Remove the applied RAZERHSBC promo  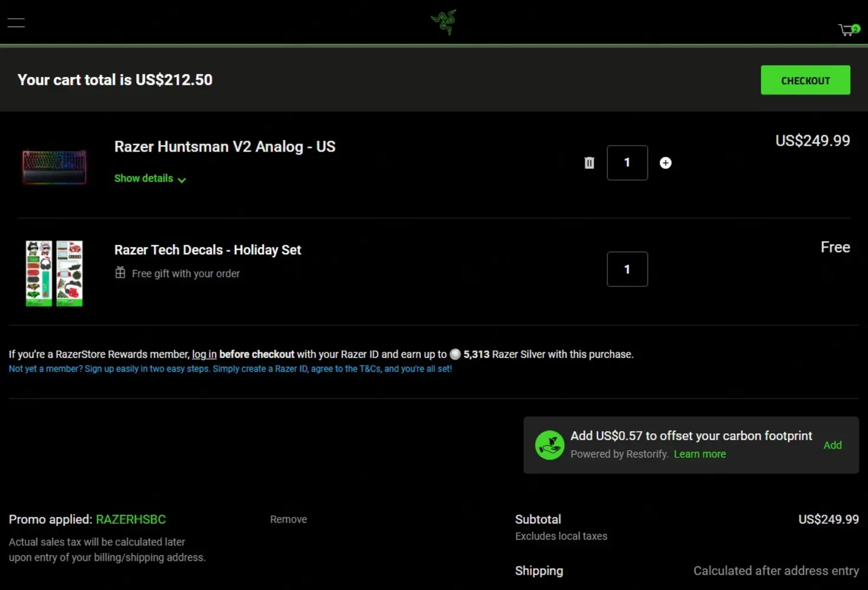coord(288,519)
